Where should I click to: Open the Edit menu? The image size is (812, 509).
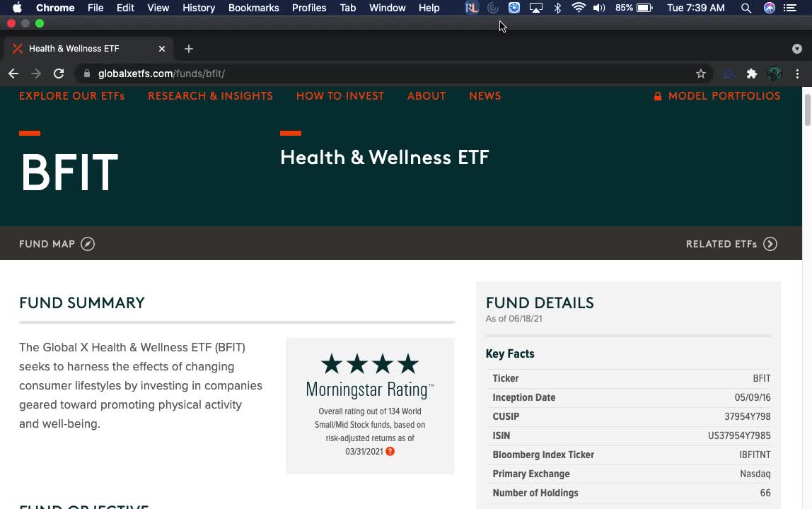click(125, 8)
